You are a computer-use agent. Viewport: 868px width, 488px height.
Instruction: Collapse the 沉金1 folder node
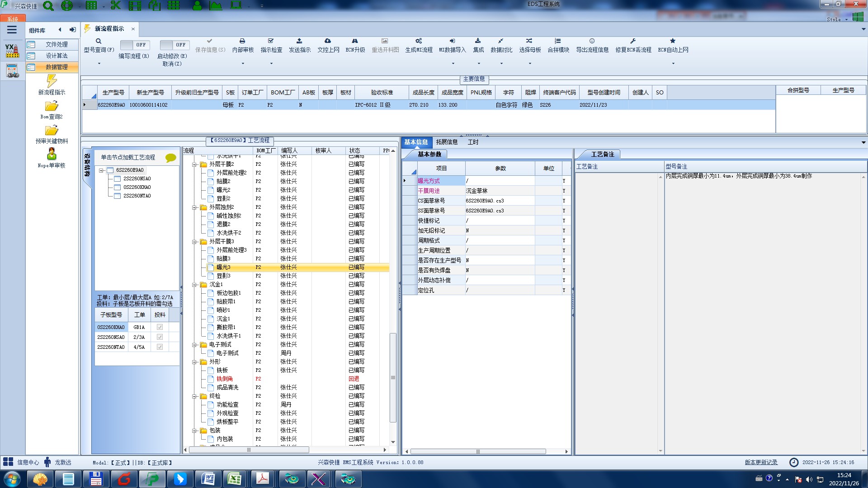pos(194,285)
